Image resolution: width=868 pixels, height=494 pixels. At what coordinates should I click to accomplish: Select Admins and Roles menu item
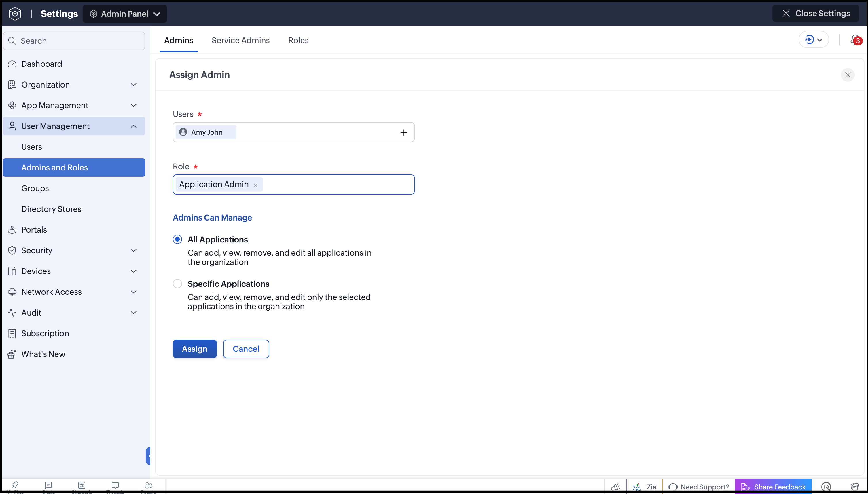[74, 167]
